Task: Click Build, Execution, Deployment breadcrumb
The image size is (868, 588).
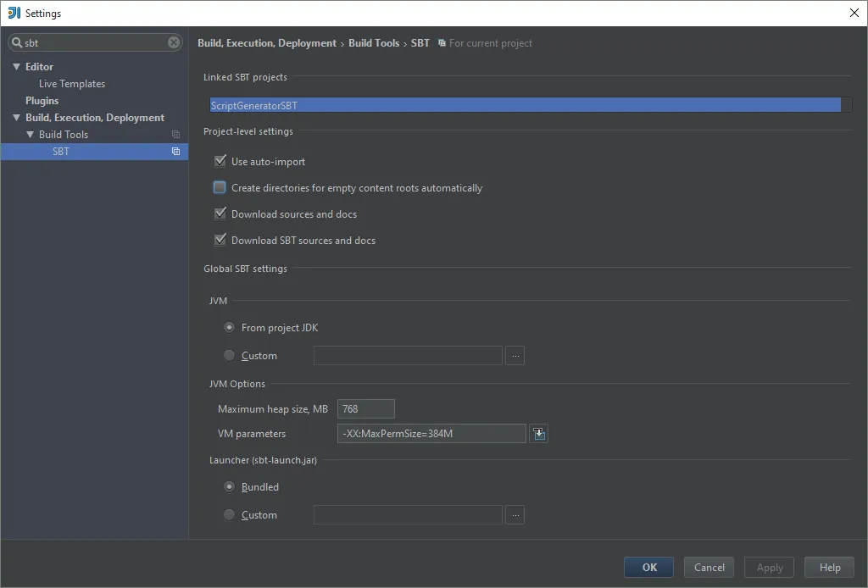Action: coord(267,43)
